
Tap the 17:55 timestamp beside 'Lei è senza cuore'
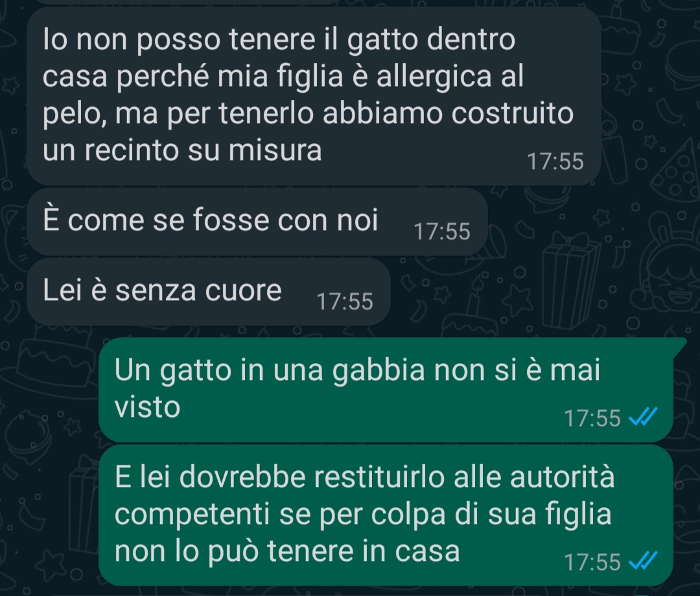pos(345,301)
